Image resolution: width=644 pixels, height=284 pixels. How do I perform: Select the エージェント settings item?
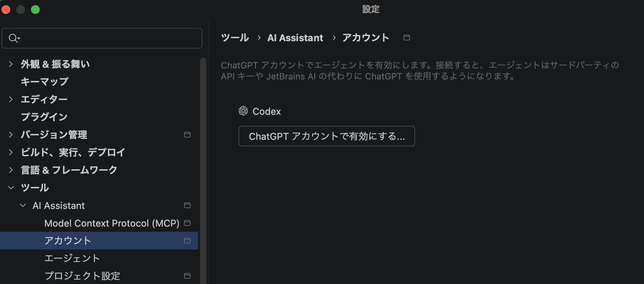pos(72,258)
